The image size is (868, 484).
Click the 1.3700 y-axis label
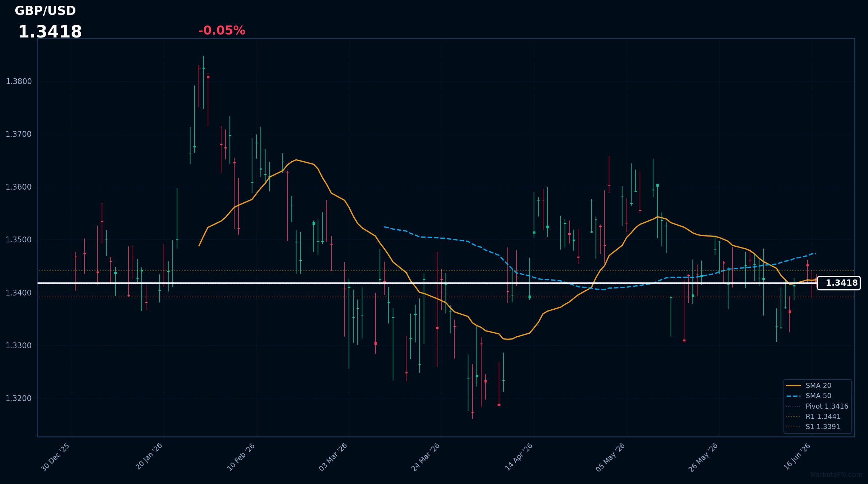[x=19, y=134]
